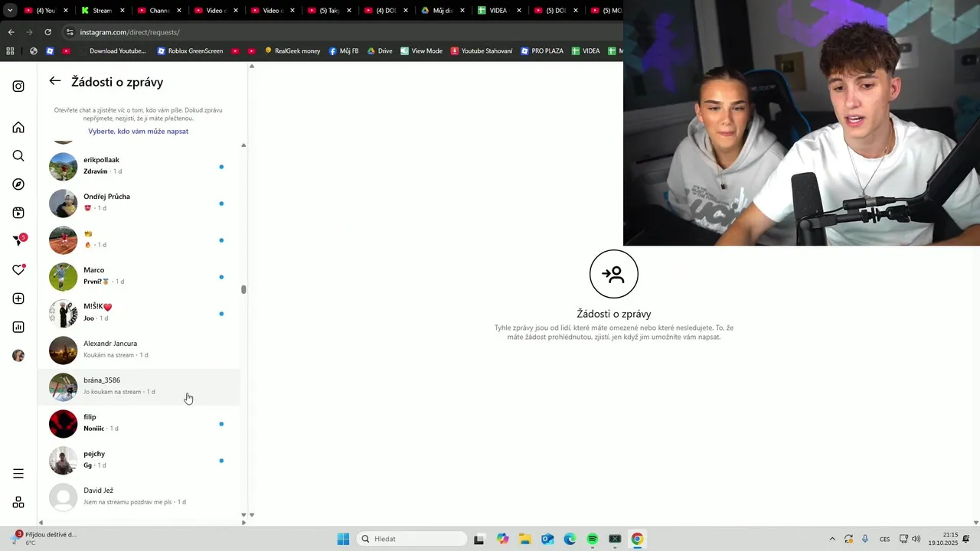Expand the system tray hidden icons chevron
980x551 pixels.
(x=832, y=539)
